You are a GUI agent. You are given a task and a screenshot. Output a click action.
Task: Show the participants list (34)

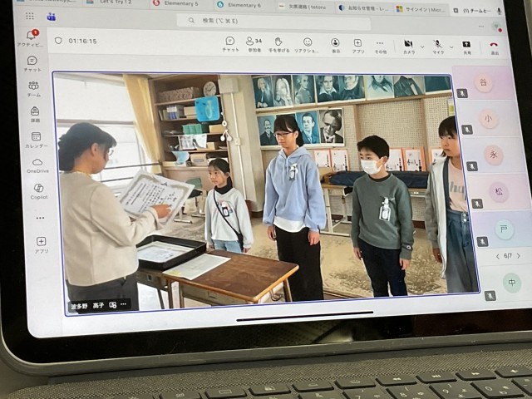(253, 43)
